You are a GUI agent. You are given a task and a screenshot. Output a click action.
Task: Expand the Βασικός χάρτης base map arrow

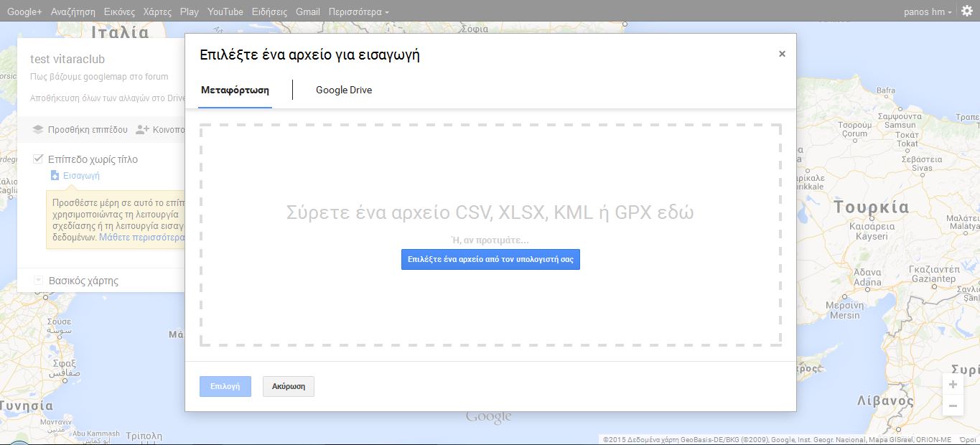pyautogui.click(x=38, y=281)
